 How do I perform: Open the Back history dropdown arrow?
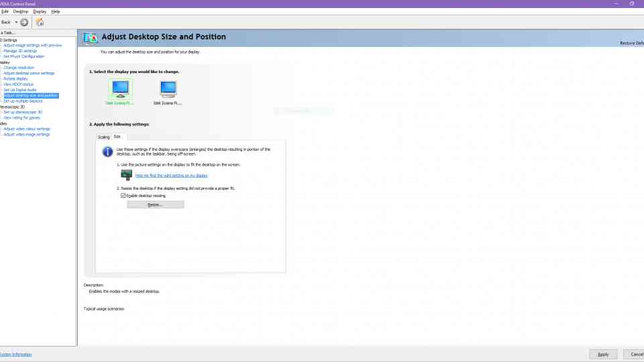[16, 22]
